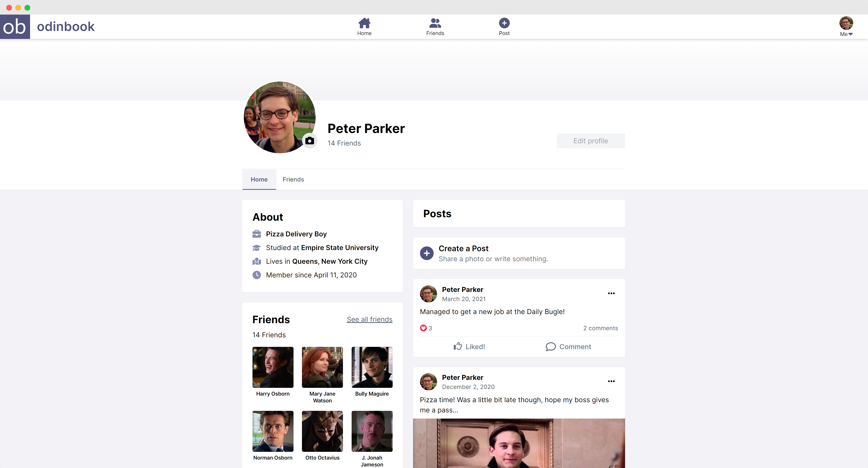Toggle the Liked! thumbs-up button
Screen dimensions: 868x468
tap(469, 346)
